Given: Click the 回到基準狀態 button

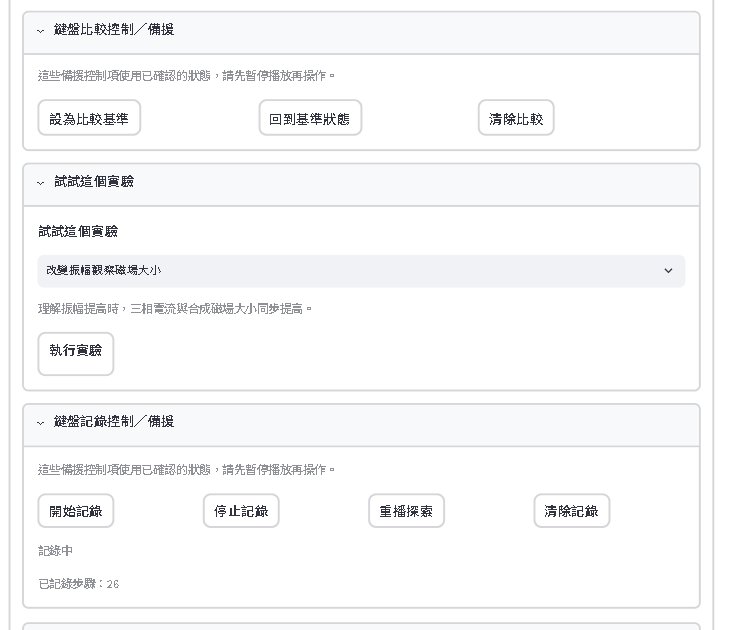Looking at the screenshot, I should tap(310, 118).
